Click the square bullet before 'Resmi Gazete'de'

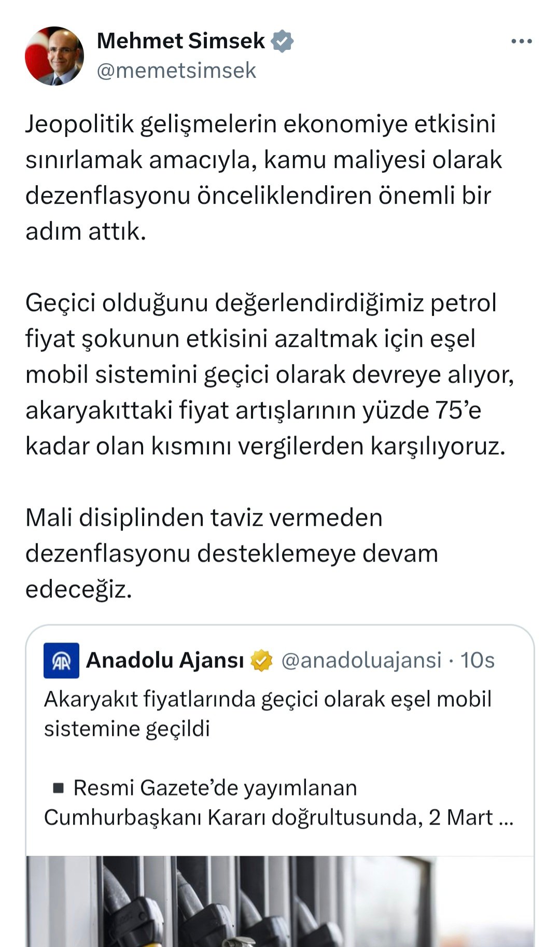[x=59, y=788]
